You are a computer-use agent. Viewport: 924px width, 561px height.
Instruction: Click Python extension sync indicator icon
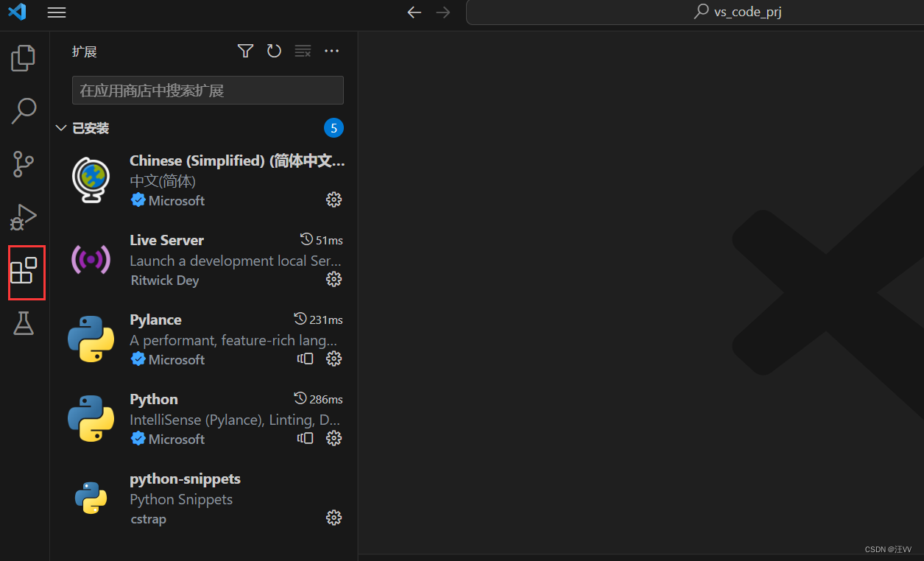pos(306,438)
